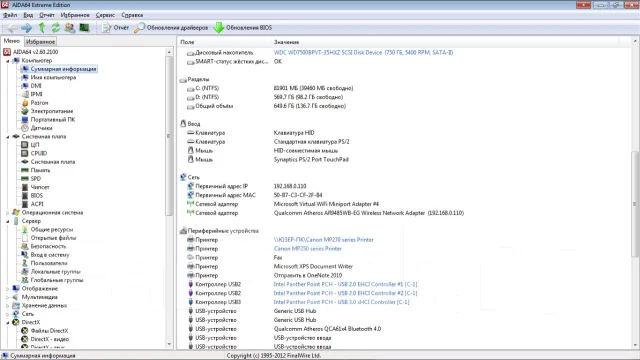Open the green monitor toolbar icon
Screen dimensions: 640x360
84,28
